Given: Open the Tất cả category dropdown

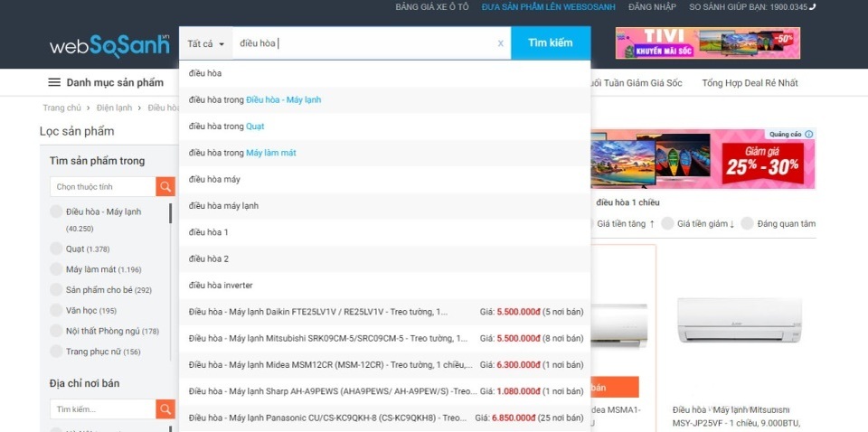Looking at the screenshot, I should (x=205, y=43).
